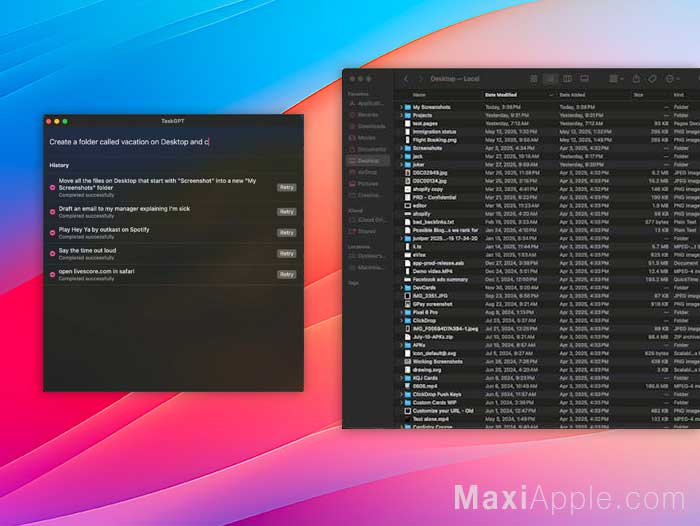Select 'Demo video.MP4' file row
The image size is (700, 526).
pyautogui.click(x=548, y=271)
